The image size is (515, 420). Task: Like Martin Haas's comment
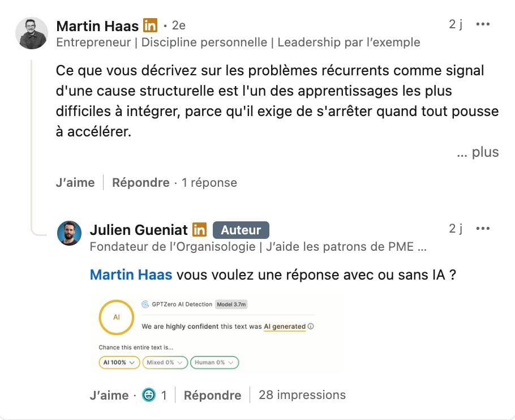pos(75,182)
